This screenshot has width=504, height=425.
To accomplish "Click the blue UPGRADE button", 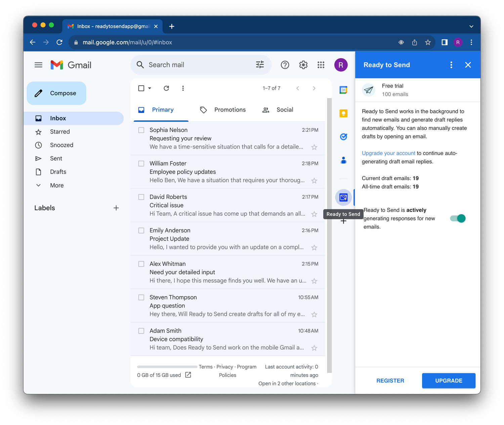I will point(449,381).
